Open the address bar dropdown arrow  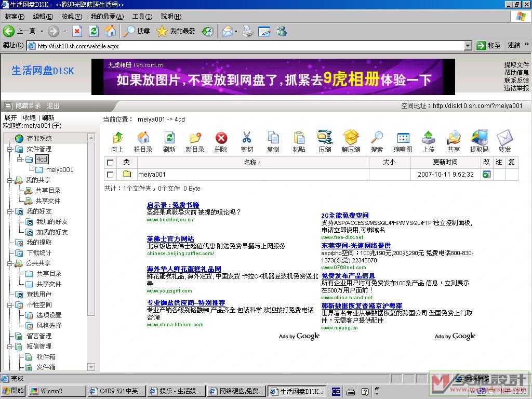click(468, 46)
